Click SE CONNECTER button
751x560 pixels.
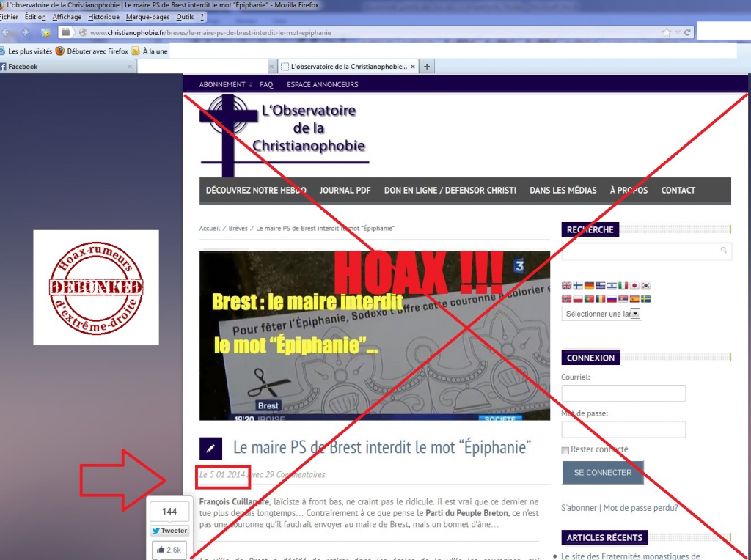coord(603,473)
